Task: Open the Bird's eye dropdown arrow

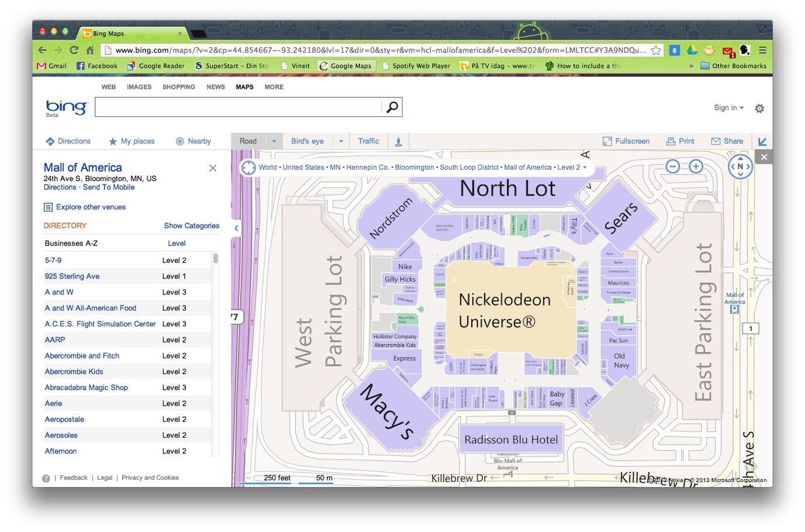Action: (x=341, y=141)
